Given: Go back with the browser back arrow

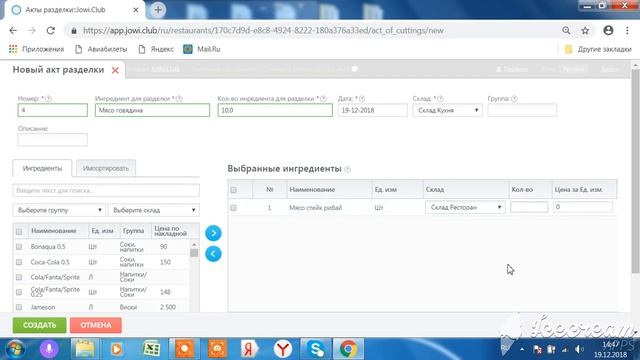Looking at the screenshot, I should coord(13,31).
